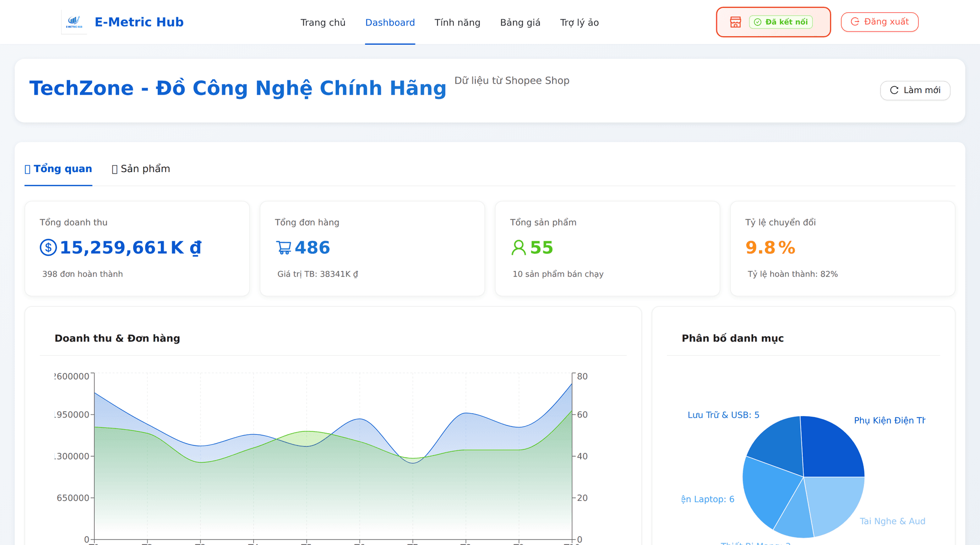Open the Trang chủ menu item
Screen dimensions: 980x545
coord(323,23)
